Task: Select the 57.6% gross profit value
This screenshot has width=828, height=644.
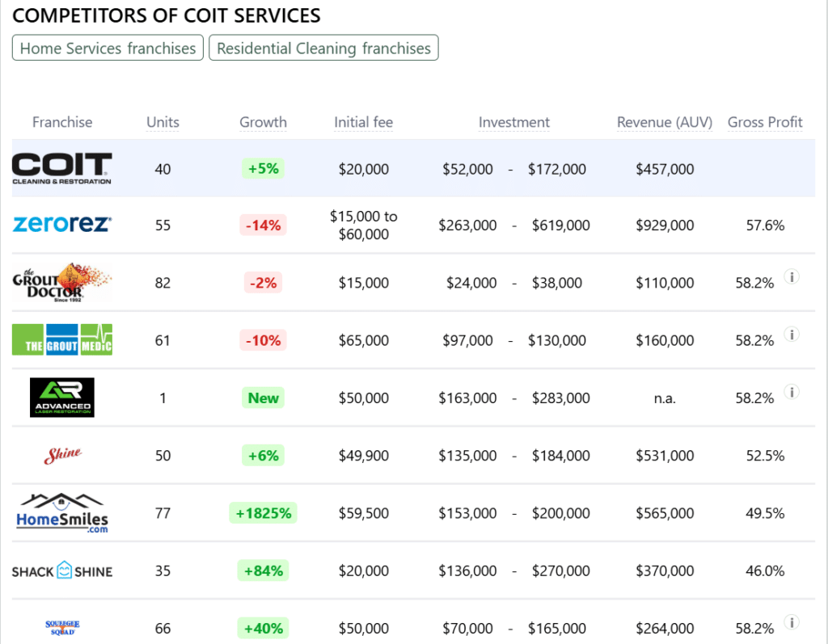Action: pos(765,225)
